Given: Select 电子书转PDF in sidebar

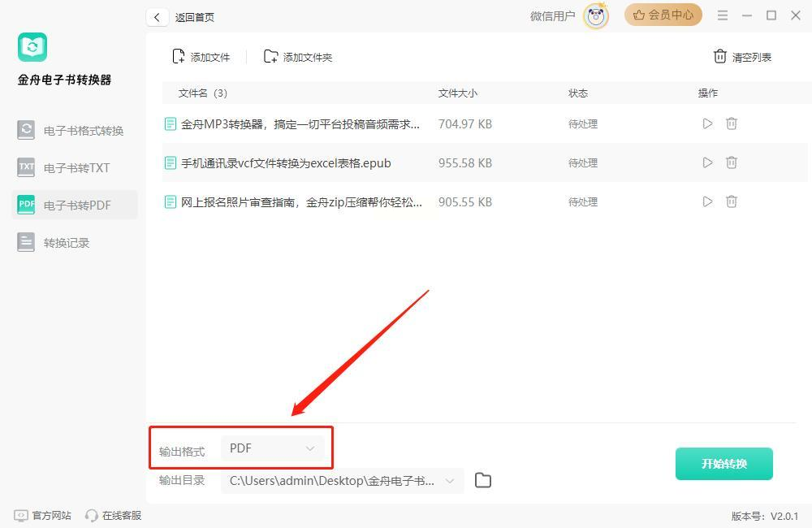Looking at the screenshot, I should click(75, 206).
